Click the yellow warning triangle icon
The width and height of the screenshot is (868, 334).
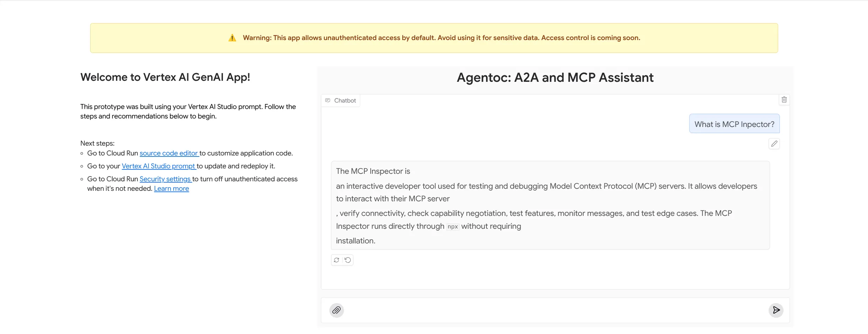pyautogui.click(x=232, y=38)
